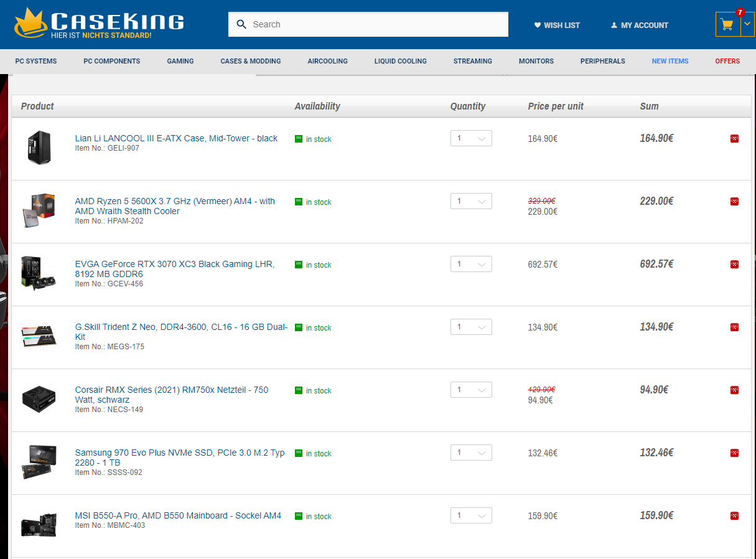Open quantity dropdown for Corsair RM750x
756x559 pixels.
coord(471,390)
